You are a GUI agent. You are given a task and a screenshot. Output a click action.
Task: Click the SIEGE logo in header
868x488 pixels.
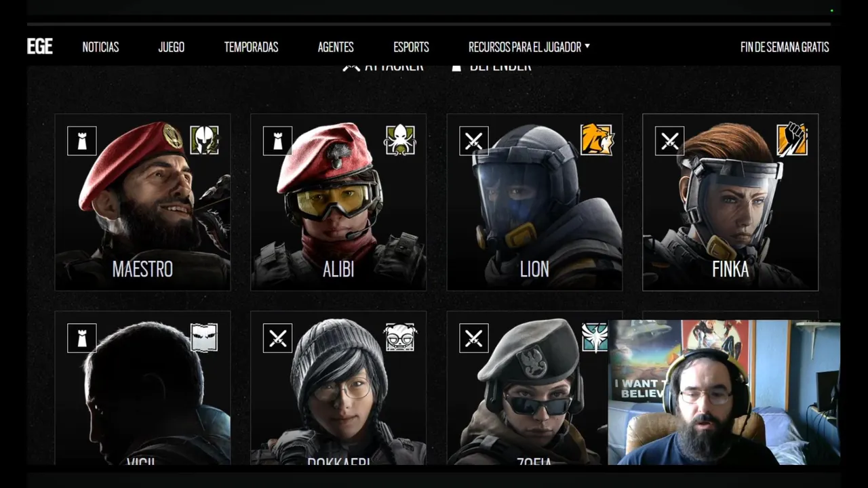40,47
